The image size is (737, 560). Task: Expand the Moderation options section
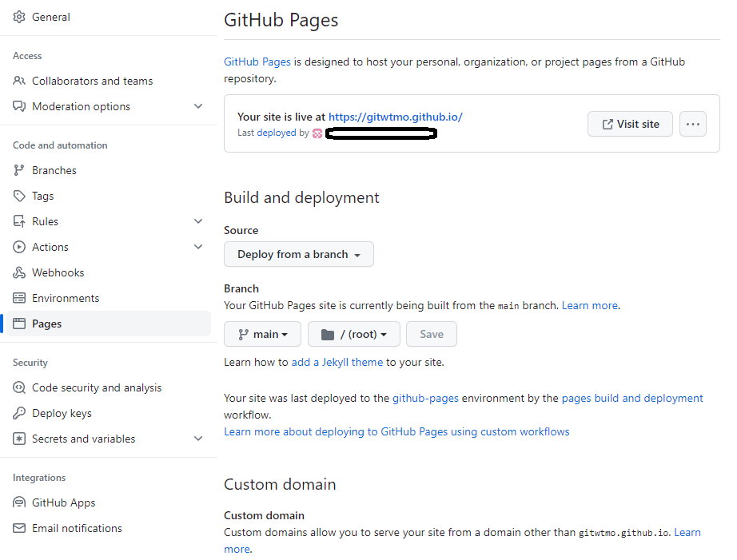coord(198,106)
